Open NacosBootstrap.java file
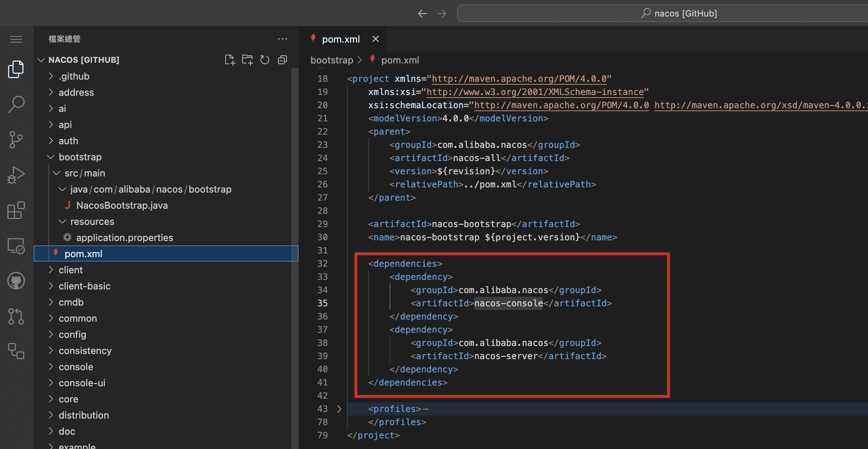This screenshot has height=449, width=868. 122,205
